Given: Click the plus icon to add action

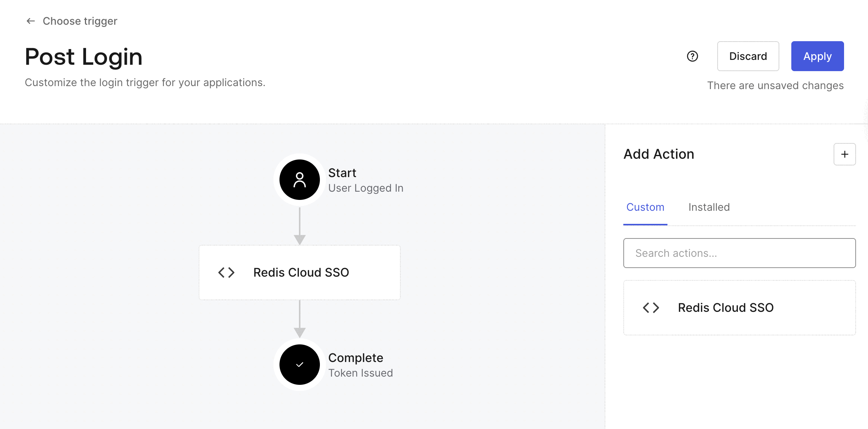Looking at the screenshot, I should (x=844, y=154).
